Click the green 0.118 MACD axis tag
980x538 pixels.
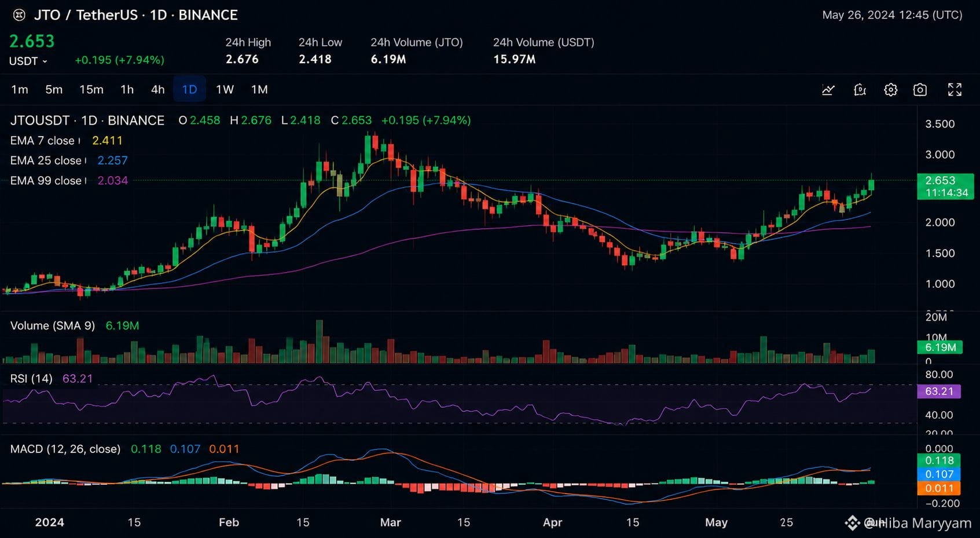[x=939, y=460]
